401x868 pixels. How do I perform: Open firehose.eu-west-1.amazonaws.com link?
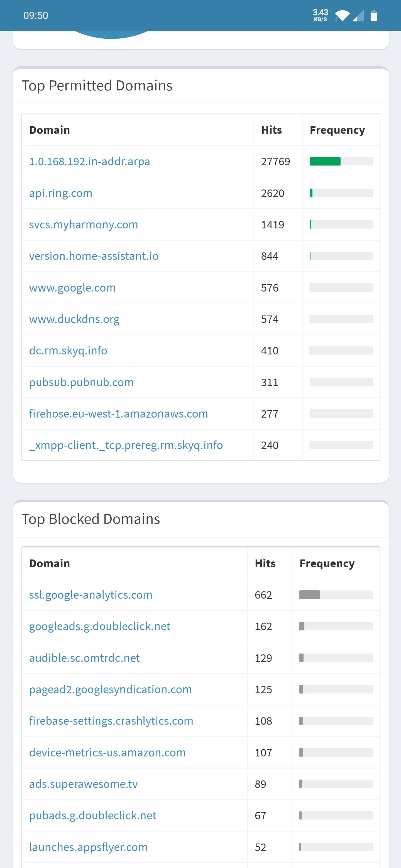[118, 413]
